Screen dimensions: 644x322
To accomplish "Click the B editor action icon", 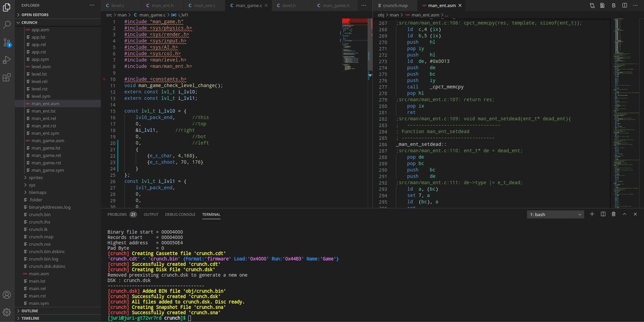I will click(613, 5).
